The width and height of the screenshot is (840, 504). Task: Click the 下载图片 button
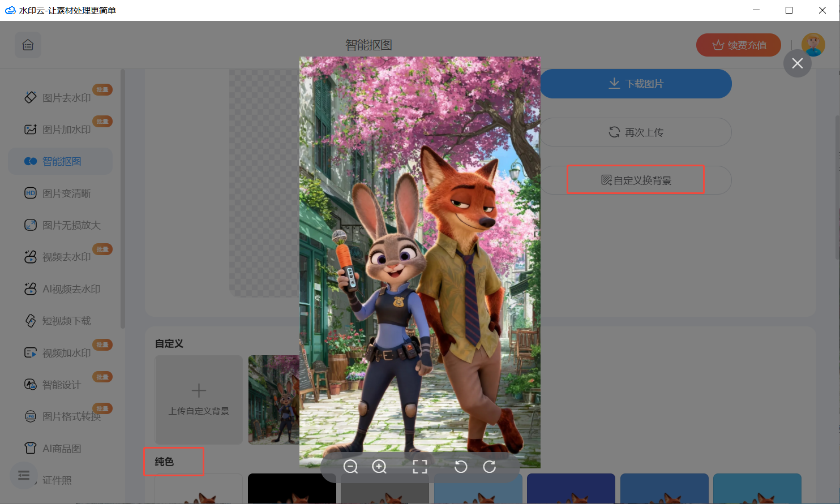(x=636, y=84)
